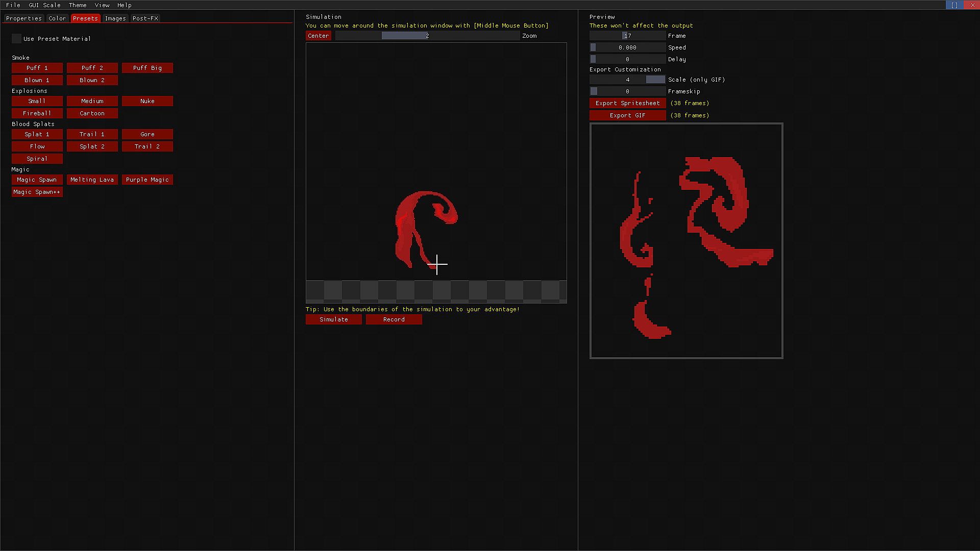Adjust the Zoom slider
Image resolution: width=980 pixels, height=551 pixels.
427,36
